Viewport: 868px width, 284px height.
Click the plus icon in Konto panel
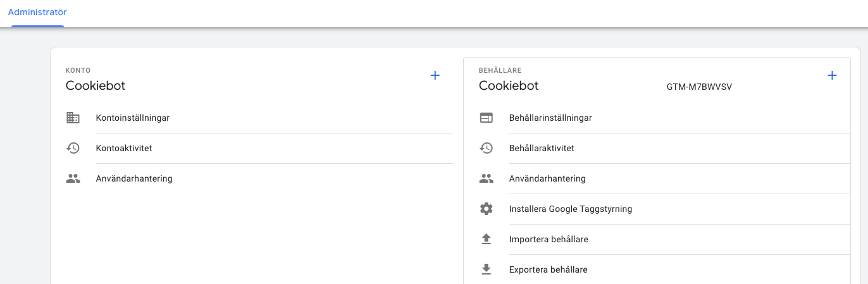(435, 75)
